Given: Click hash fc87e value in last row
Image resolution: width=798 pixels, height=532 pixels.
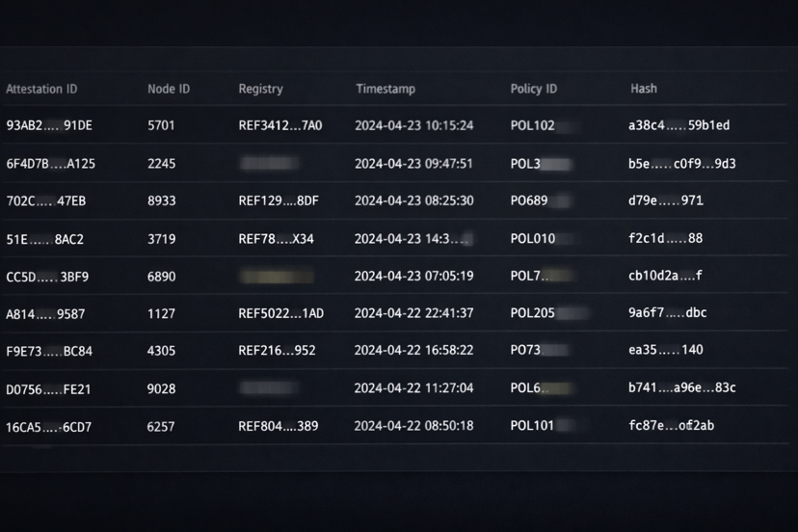Looking at the screenshot, I should tap(672, 426).
